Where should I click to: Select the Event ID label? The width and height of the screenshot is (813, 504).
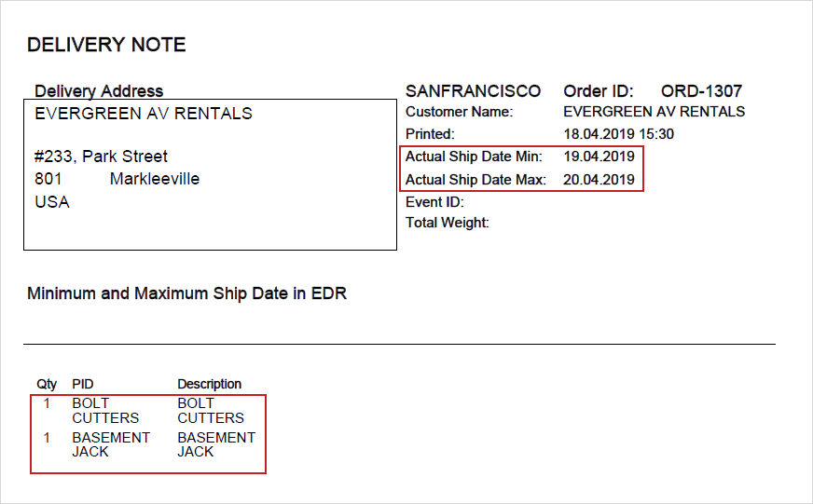click(434, 201)
